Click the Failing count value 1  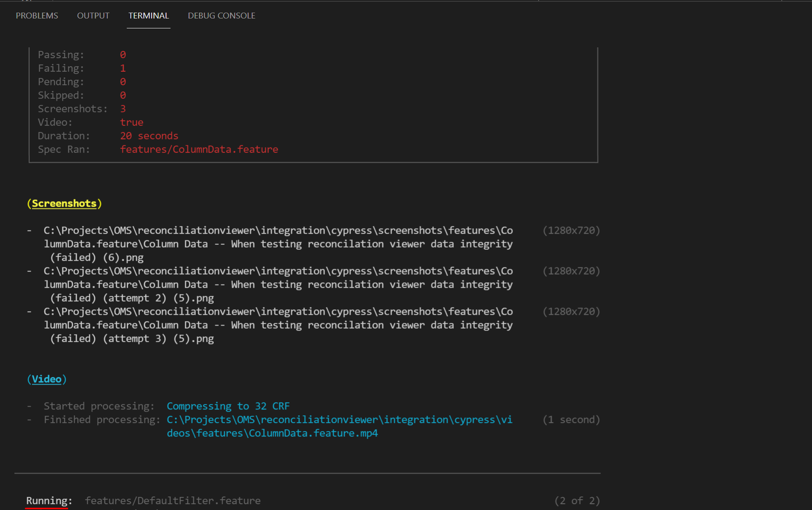point(123,68)
